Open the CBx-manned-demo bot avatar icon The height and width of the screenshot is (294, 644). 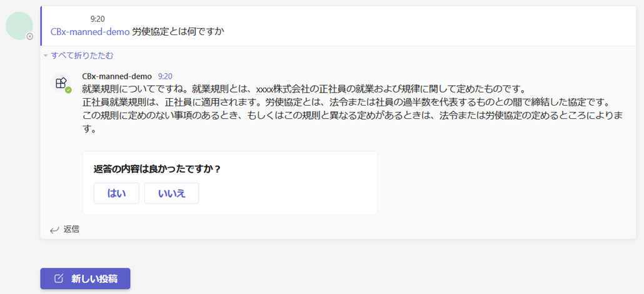pos(61,83)
